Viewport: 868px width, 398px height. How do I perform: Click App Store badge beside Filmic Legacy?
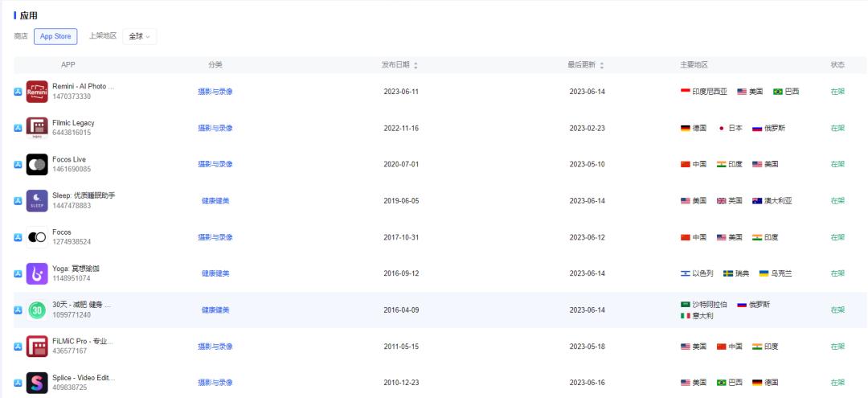[18, 128]
